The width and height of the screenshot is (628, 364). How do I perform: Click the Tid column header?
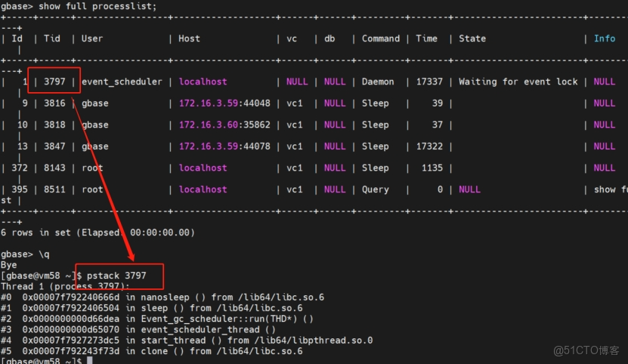[52, 39]
